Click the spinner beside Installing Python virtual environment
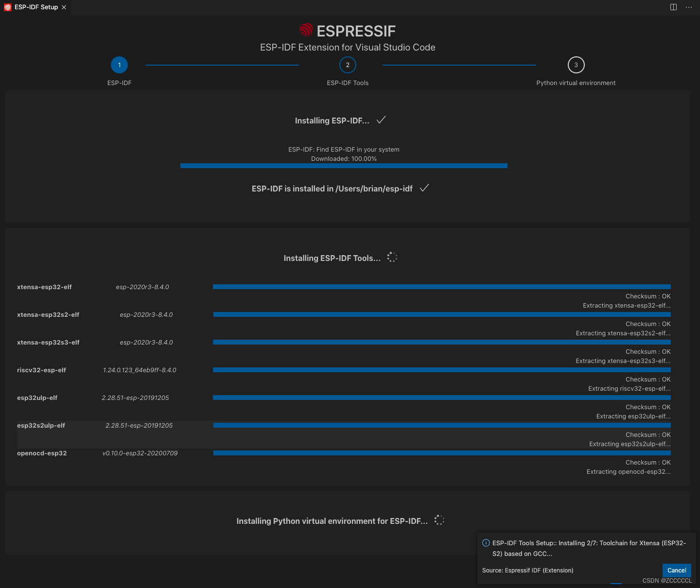The width and height of the screenshot is (700, 588). point(439,520)
